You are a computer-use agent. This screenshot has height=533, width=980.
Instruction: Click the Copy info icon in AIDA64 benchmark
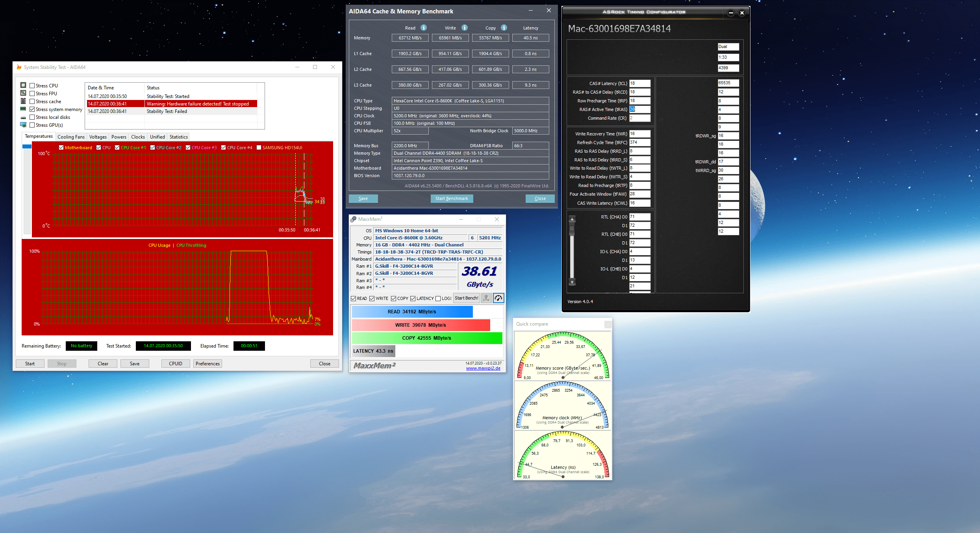(x=504, y=28)
